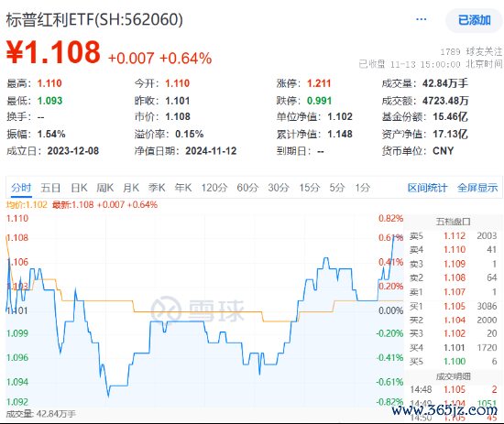
Task: Select the 买5 1.100 order row
Action: (x=454, y=362)
